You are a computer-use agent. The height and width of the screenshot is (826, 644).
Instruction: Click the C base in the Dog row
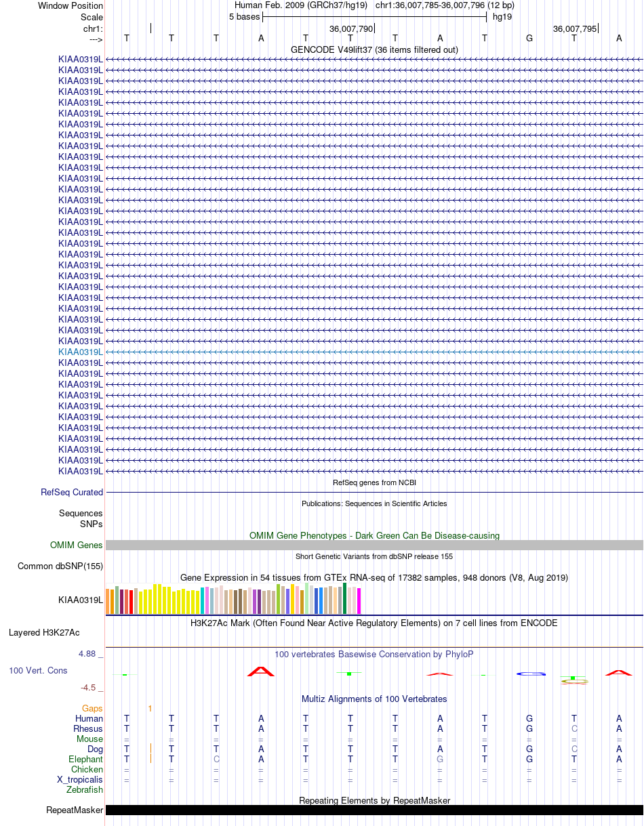(x=574, y=749)
